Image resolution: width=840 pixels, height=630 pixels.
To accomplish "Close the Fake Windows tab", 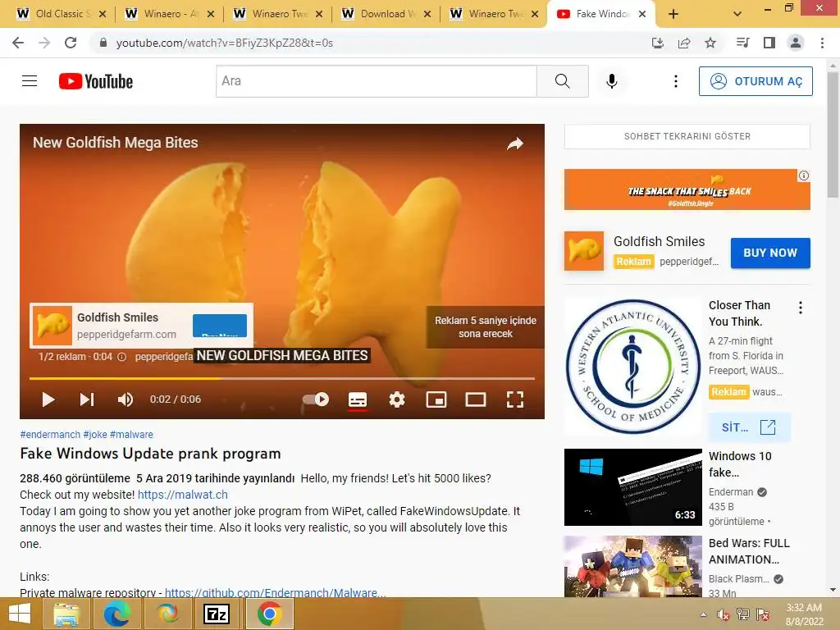I will pos(642,14).
